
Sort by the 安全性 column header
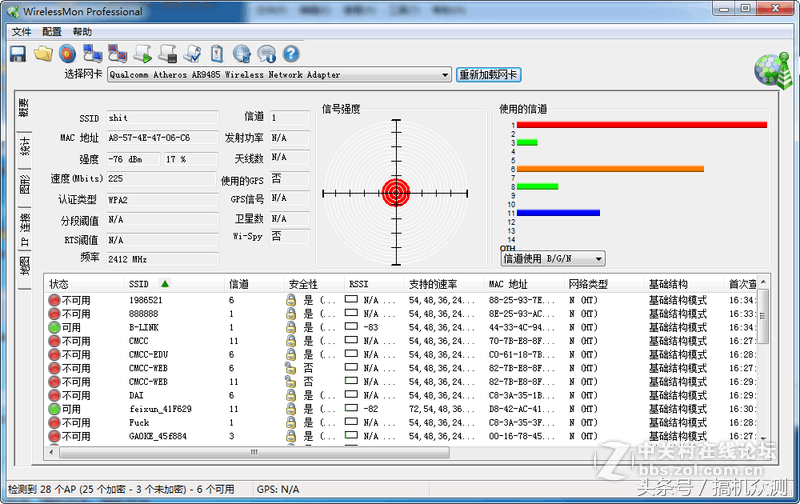tap(314, 284)
